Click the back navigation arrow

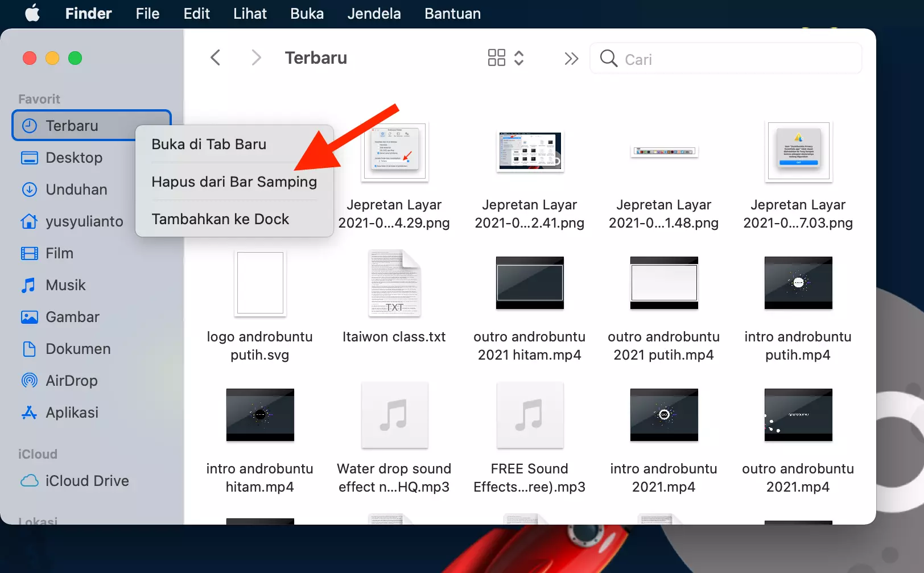[215, 57]
